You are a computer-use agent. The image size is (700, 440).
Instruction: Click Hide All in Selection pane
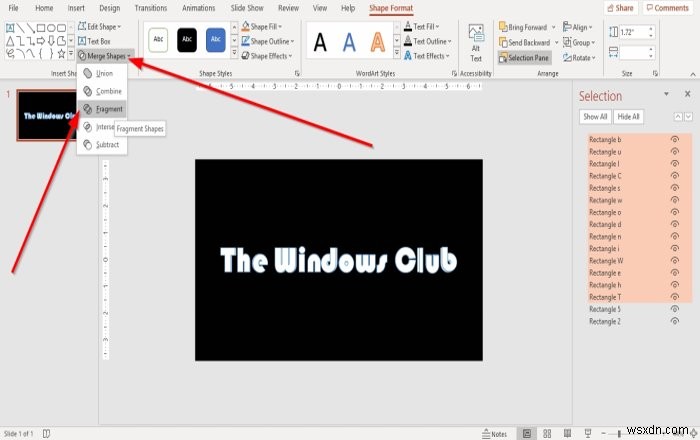click(x=628, y=117)
